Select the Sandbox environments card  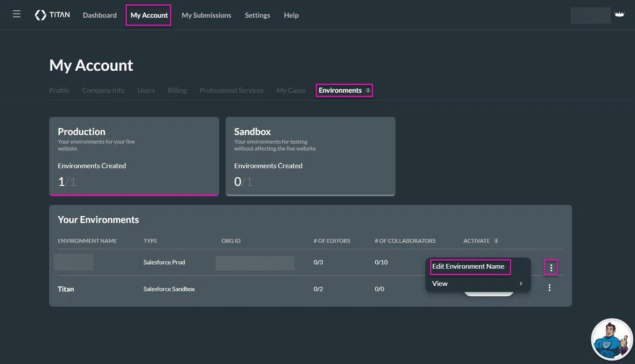pyautogui.click(x=310, y=156)
